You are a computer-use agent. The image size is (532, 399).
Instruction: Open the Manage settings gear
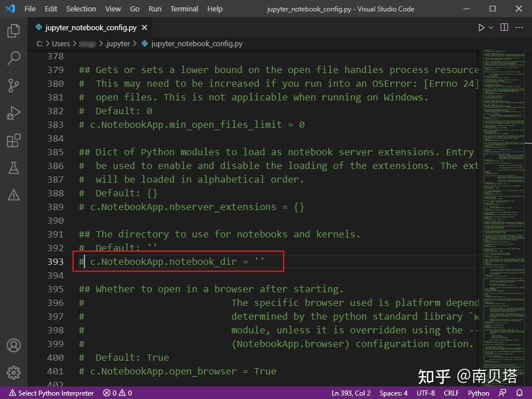tap(14, 373)
